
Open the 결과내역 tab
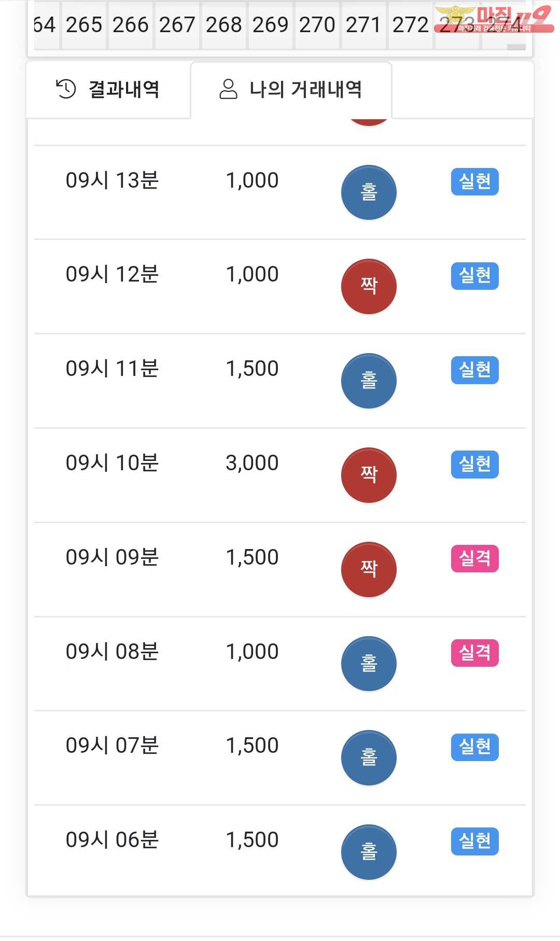tap(108, 90)
